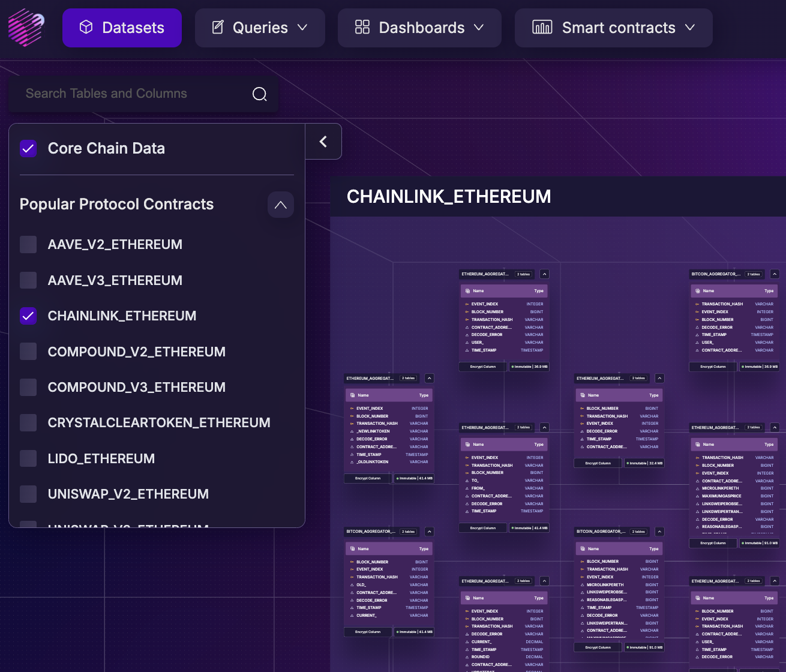Click 2 tables badge on _NEWLINKTOKEN card
Image resolution: width=786 pixels, height=672 pixels.
(x=409, y=379)
